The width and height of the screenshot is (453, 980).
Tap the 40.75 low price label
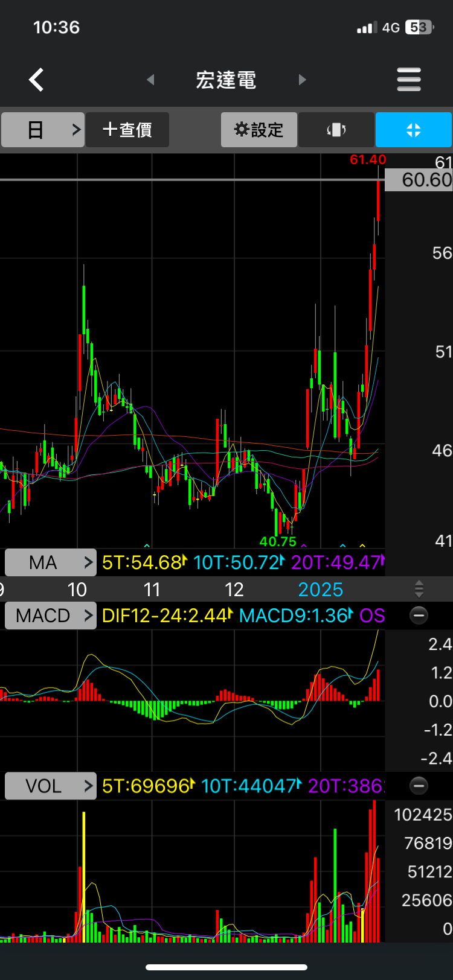click(x=278, y=541)
